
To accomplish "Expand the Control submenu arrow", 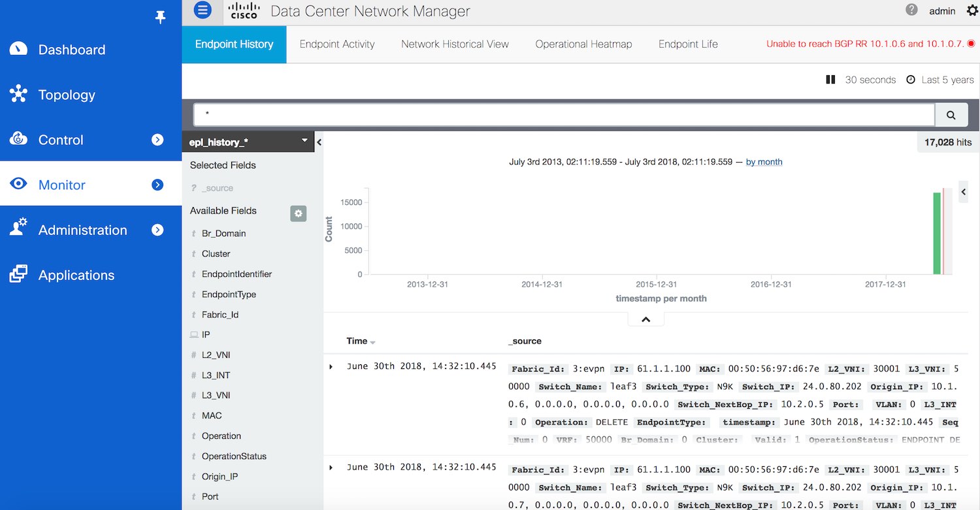I will click(157, 139).
